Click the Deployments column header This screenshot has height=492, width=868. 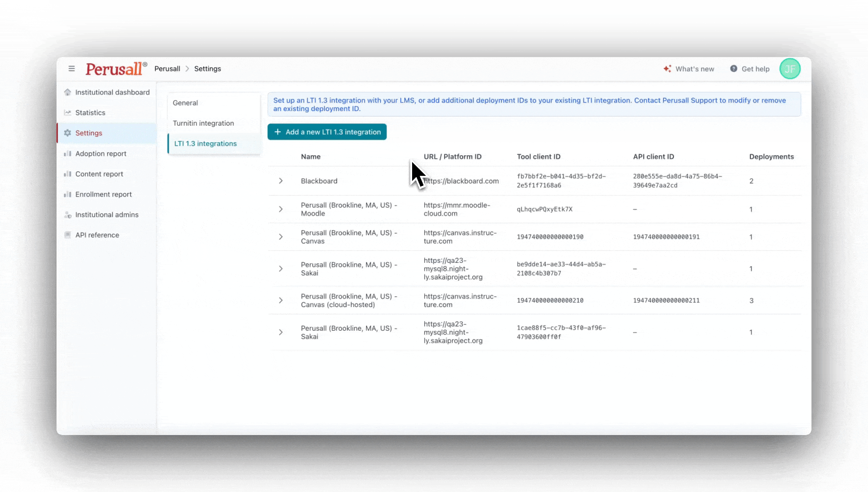click(771, 157)
